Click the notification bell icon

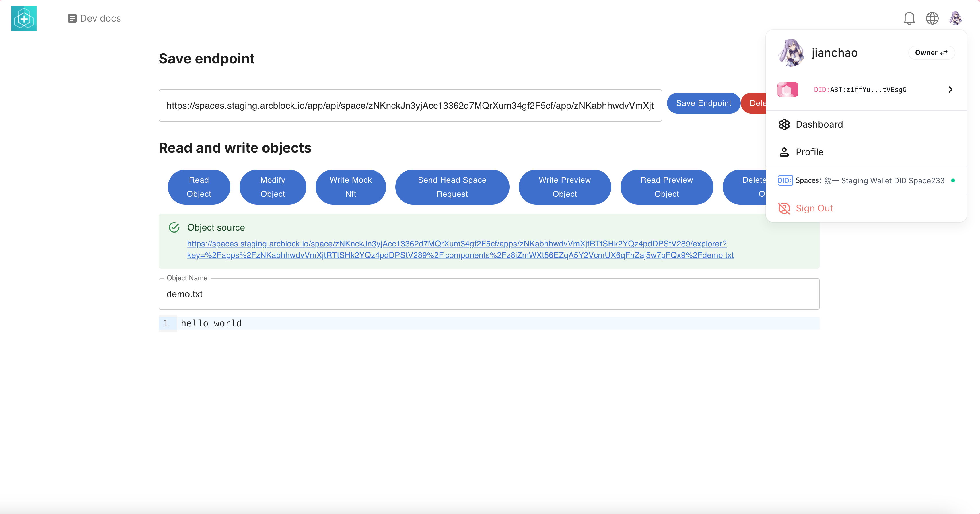[x=909, y=18]
